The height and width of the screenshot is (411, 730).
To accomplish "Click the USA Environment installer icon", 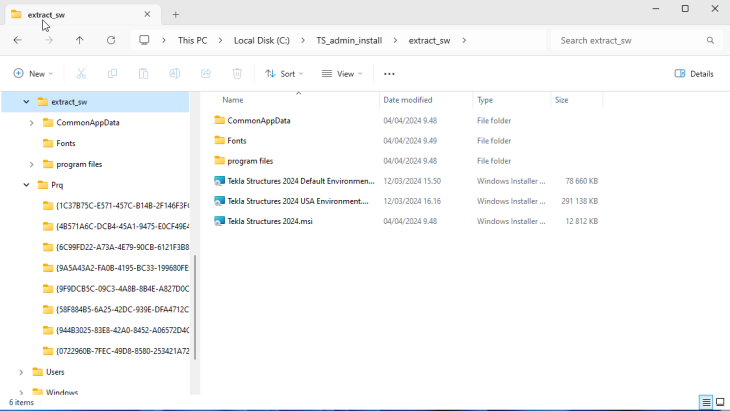I will [x=219, y=201].
